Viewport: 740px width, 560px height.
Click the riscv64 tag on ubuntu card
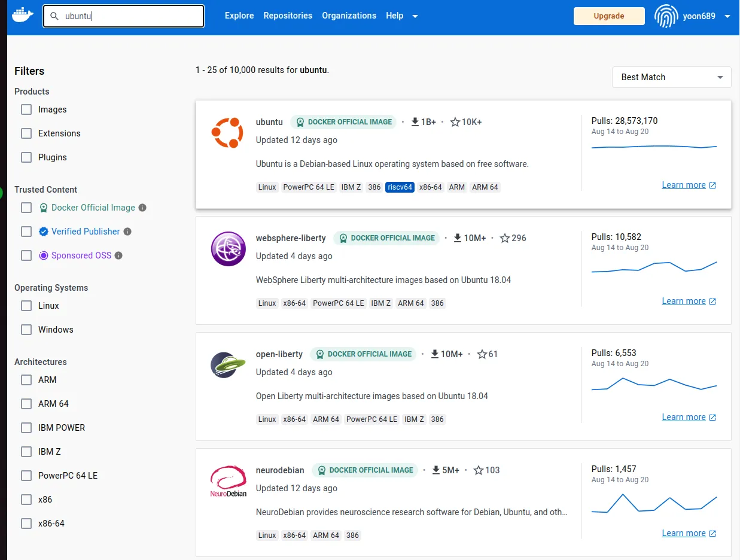point(400,187)
